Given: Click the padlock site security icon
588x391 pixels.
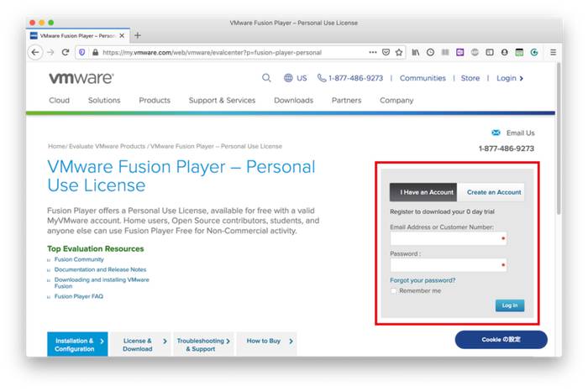Looking at the screenshot, I should click(95, 52).
